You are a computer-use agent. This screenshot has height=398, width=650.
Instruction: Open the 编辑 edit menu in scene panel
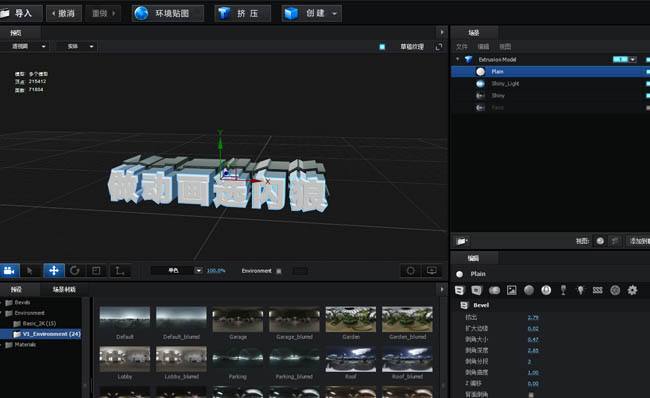pyautogui.click(x=483, y=46)
